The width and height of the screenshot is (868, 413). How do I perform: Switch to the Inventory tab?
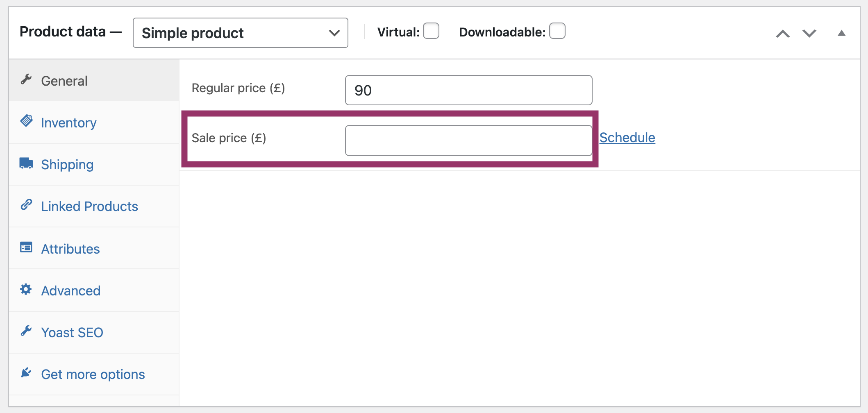click(69, 123)
